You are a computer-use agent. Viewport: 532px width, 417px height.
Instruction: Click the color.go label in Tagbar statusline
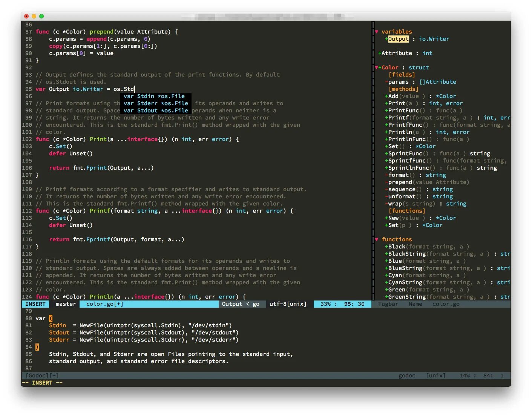click(x=446, y=304)
